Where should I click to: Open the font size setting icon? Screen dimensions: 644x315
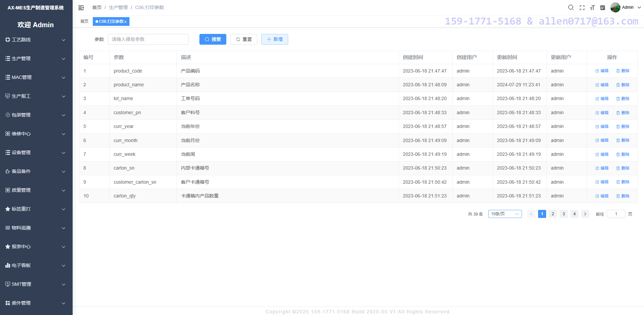point(593,8)
